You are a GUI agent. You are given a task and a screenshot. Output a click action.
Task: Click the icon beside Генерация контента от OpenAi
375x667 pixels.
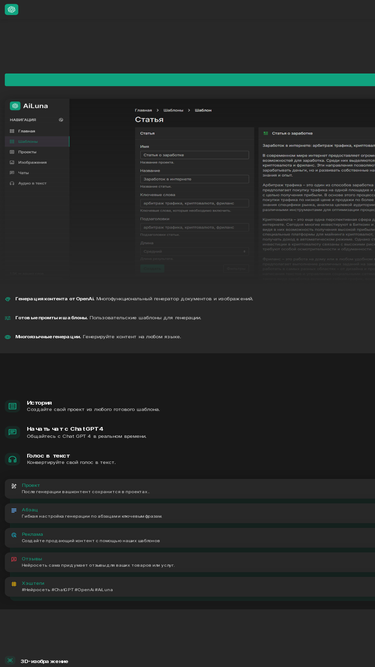[7, 299]
